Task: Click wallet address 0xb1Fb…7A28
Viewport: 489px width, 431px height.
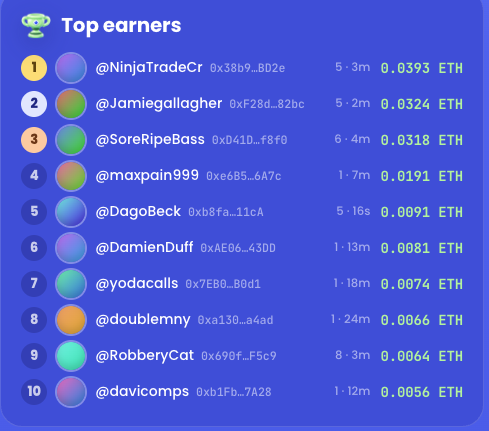Action: click(x=234, y=392)
